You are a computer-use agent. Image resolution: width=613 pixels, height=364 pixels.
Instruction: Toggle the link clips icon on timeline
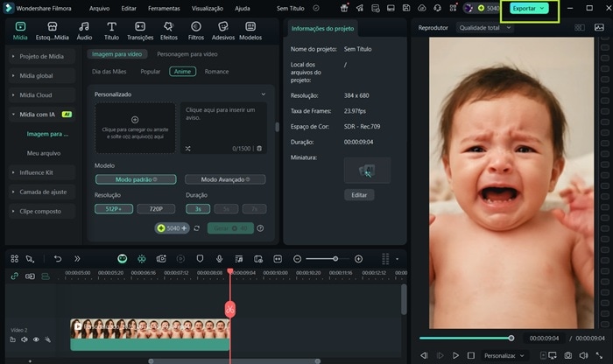(15, 276)
